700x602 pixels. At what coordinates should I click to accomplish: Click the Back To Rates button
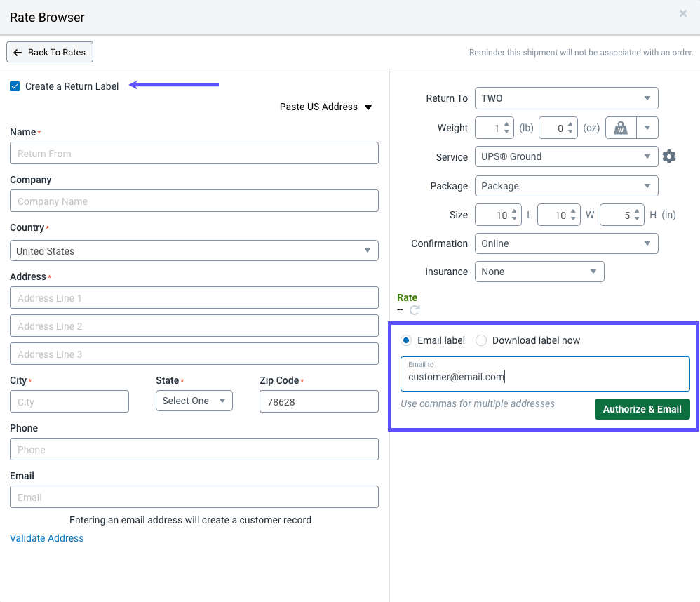coord(49,52)
